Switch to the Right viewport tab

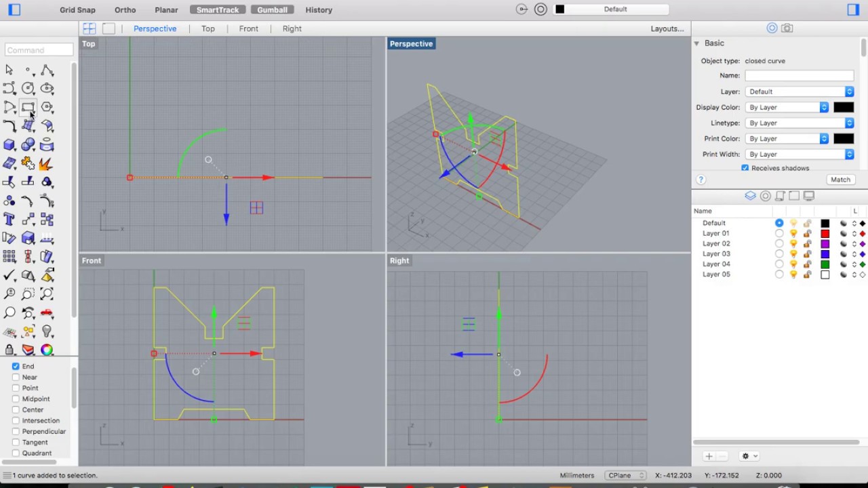[x=292, y=28]
